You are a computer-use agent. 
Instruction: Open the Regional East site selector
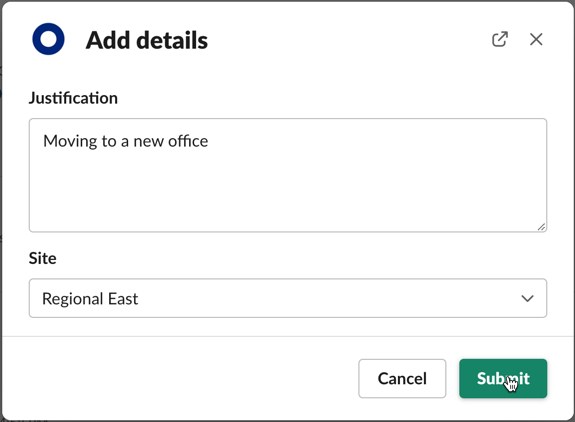coord(288,298)
